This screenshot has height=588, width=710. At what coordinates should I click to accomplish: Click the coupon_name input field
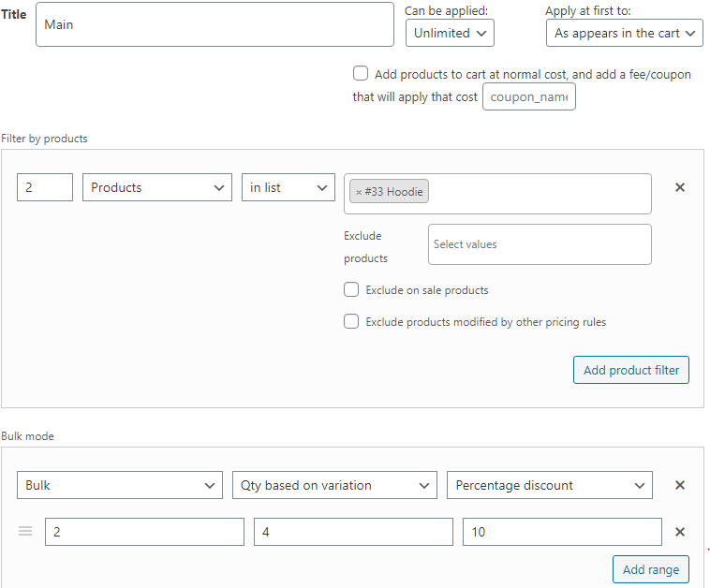click(x=529, y=96)
